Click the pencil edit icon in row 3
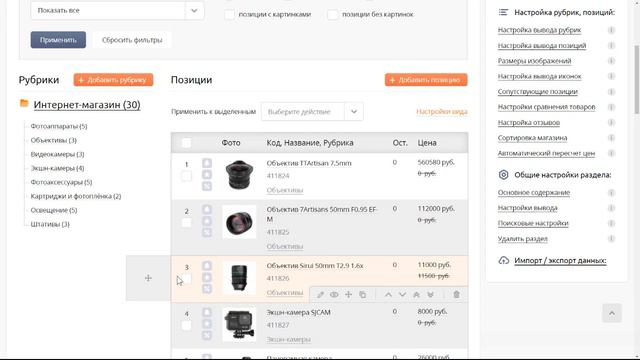Image resolution: width=640 pixels, height=360 pixels. 320,295
